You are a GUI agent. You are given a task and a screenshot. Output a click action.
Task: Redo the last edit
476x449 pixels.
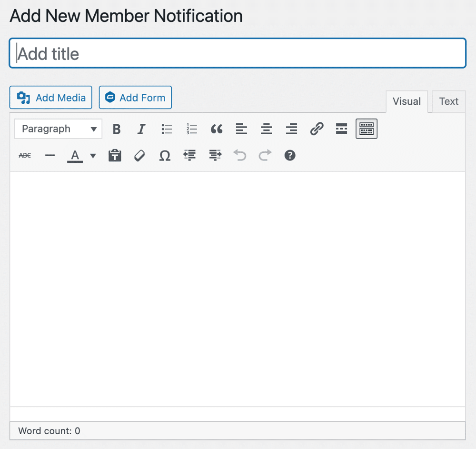(265, 155)
